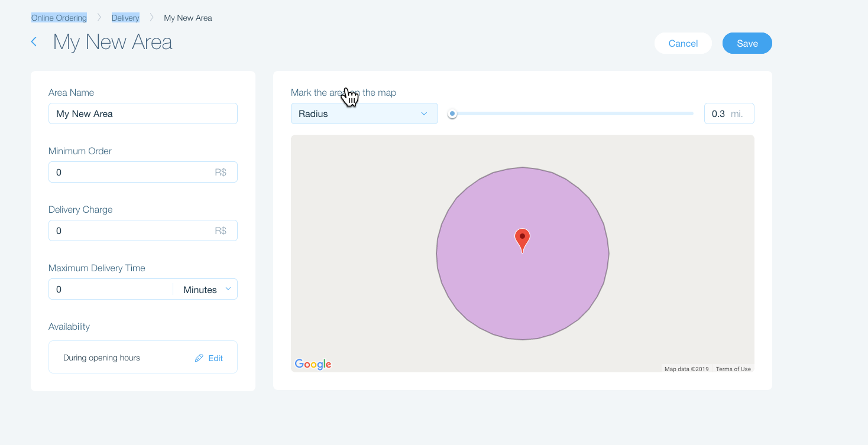Open Terms of Use on the map

[x=733, y=369]
